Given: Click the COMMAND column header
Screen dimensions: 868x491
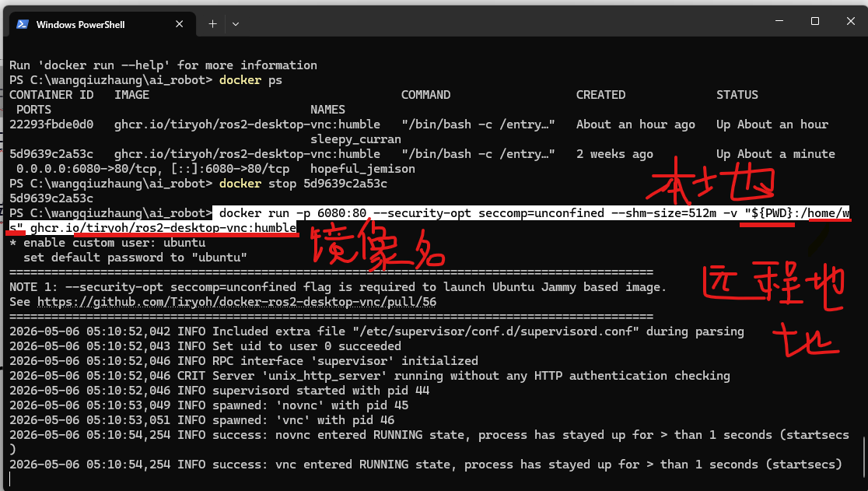Looking at the screenshot, I should coord(425,95).
